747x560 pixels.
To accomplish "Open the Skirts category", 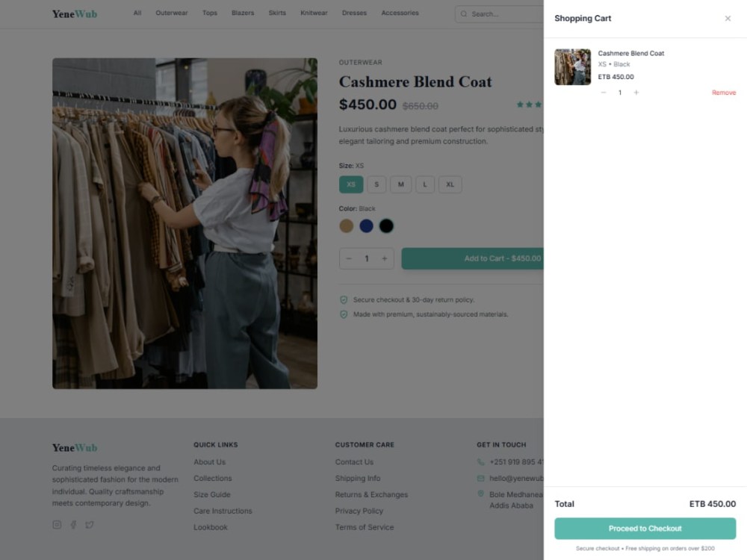I will (277, 13).
